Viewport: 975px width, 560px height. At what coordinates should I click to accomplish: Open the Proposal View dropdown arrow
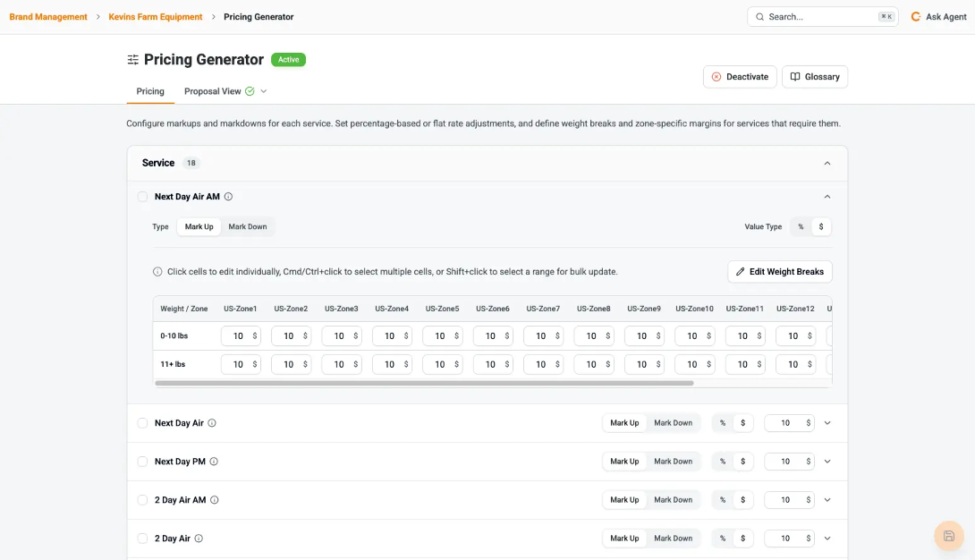point(264,91)
